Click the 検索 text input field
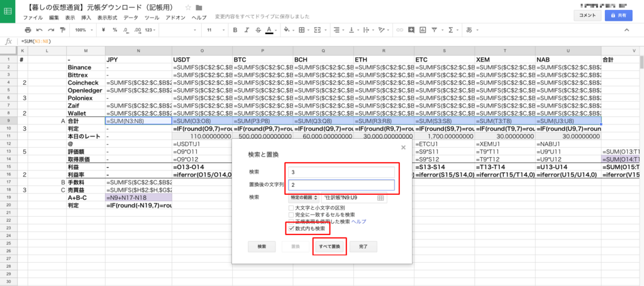 341,172
